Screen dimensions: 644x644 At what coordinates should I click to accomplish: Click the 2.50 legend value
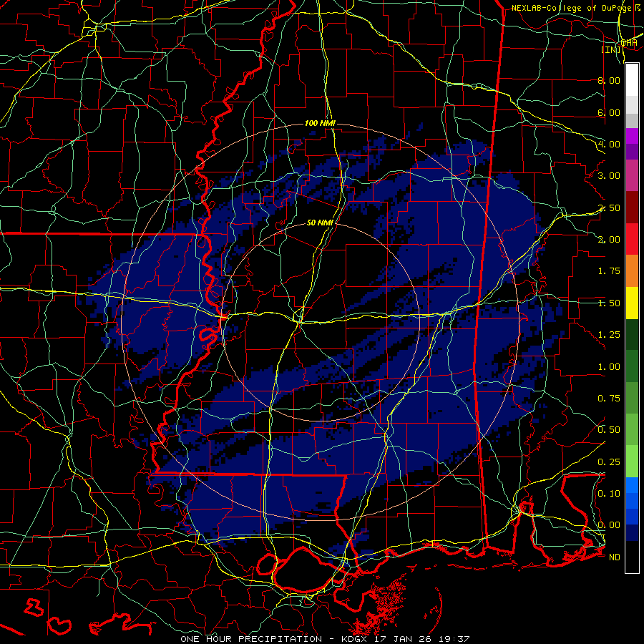click(x=609, y=208)
